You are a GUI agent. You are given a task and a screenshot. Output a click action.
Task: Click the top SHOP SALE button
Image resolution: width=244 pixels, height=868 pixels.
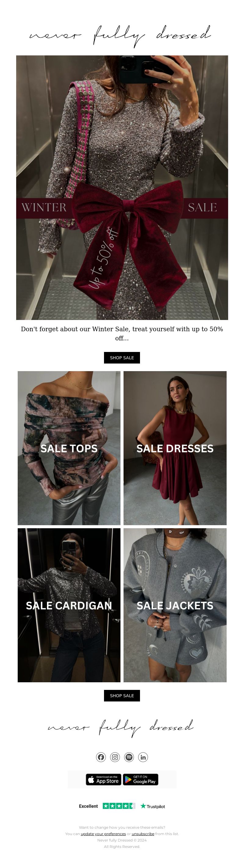(122, 357)
